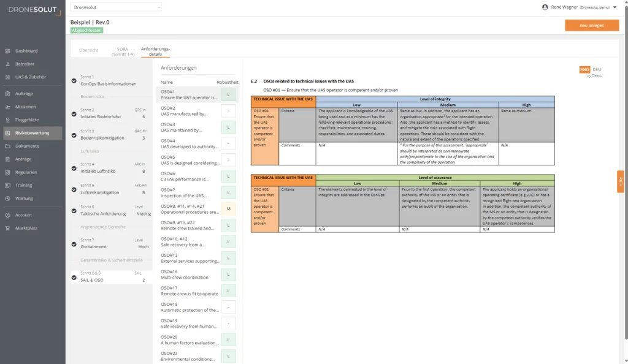Open the Dronesolut organization dropdown
This screenshot has height=364, width=628.
point(116,7)
